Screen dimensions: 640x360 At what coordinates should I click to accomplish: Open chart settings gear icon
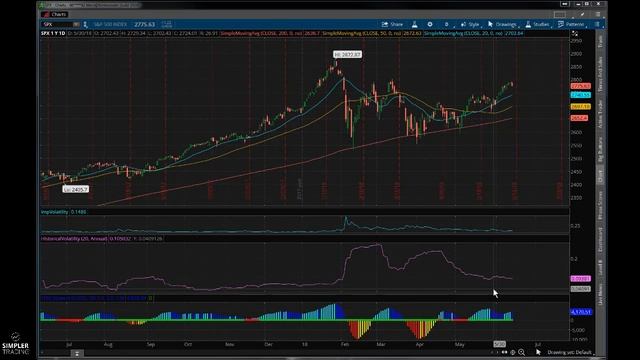pyautogui.click(x=430, y=24)
